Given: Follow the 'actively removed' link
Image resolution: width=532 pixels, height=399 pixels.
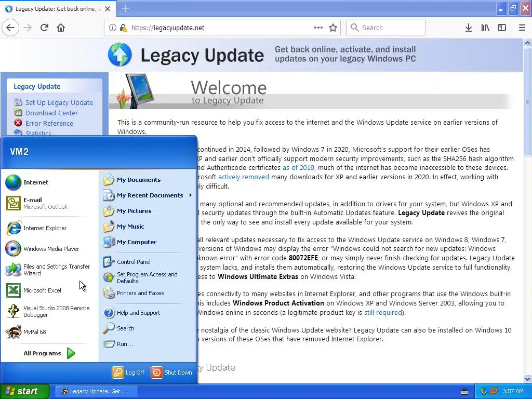Looking at the screenshot, I should (x=243, y=177).
